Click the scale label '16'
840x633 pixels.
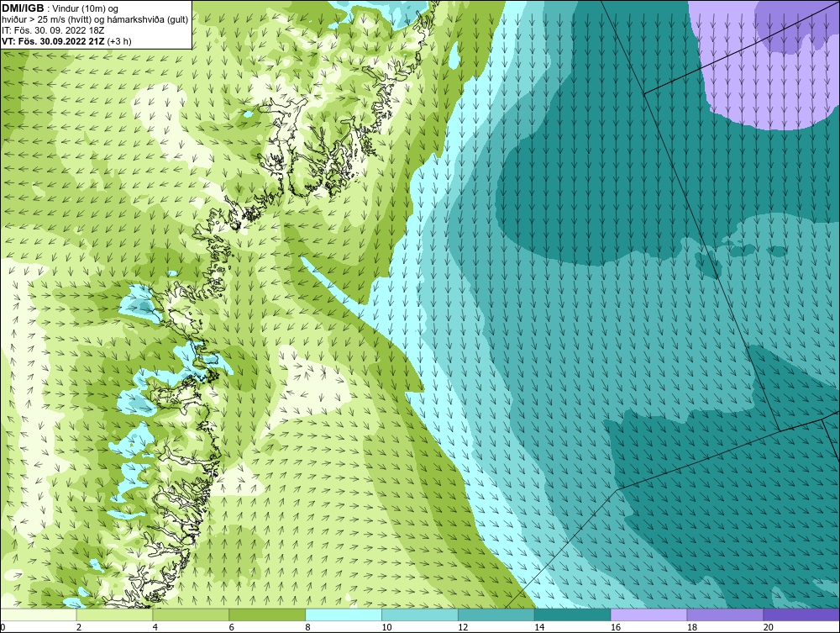(x=616, y=627)
